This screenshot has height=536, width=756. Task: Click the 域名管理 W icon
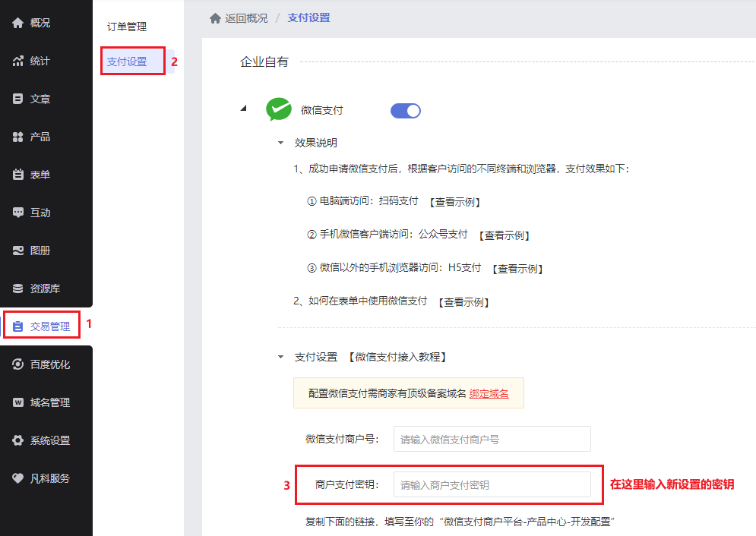point(17,402)
